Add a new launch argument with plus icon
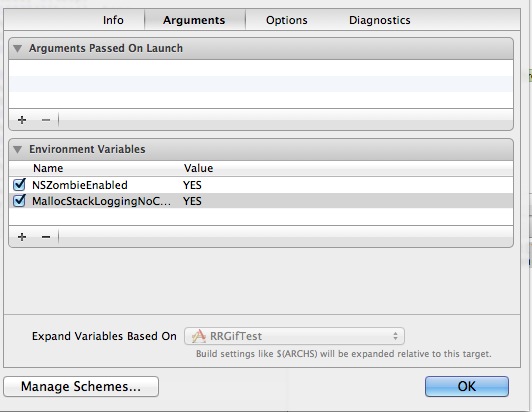The width and height of the screenshot is (532, 412). 22,120
